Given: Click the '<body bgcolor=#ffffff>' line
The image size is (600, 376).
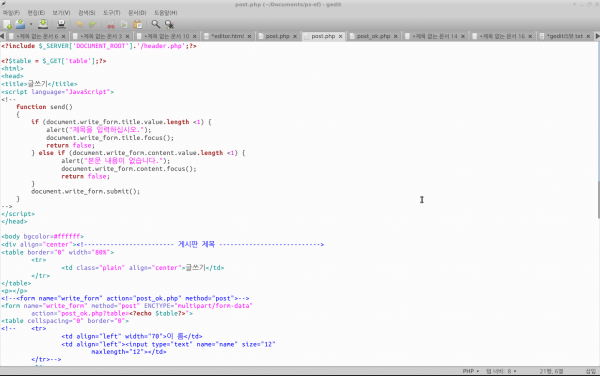Looking at the screenshot, I should 42,237.
